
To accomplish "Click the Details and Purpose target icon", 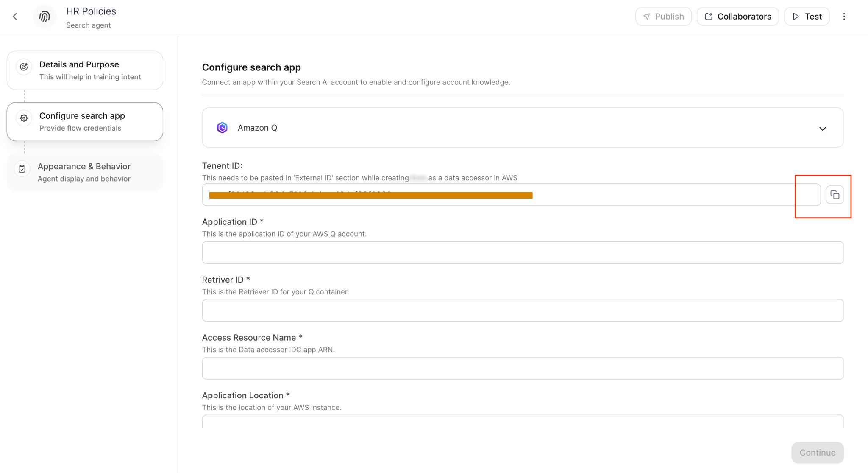I will tap(24, 67).
